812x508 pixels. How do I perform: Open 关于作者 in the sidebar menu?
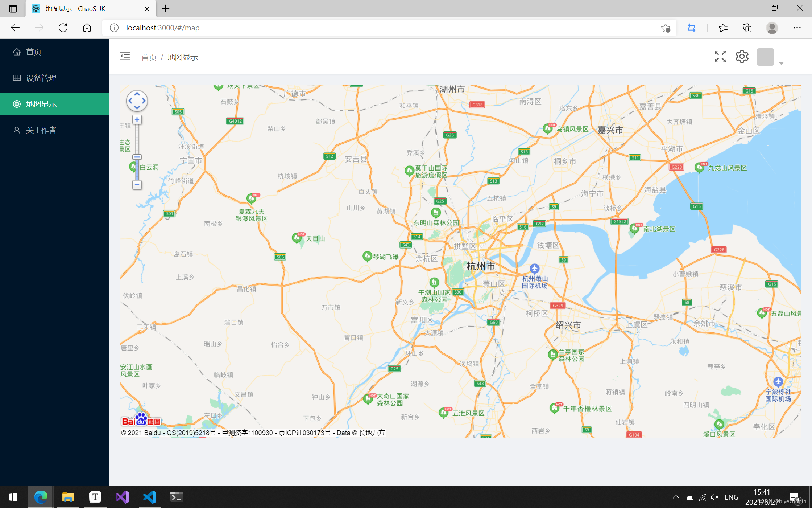tap(41, 130)
